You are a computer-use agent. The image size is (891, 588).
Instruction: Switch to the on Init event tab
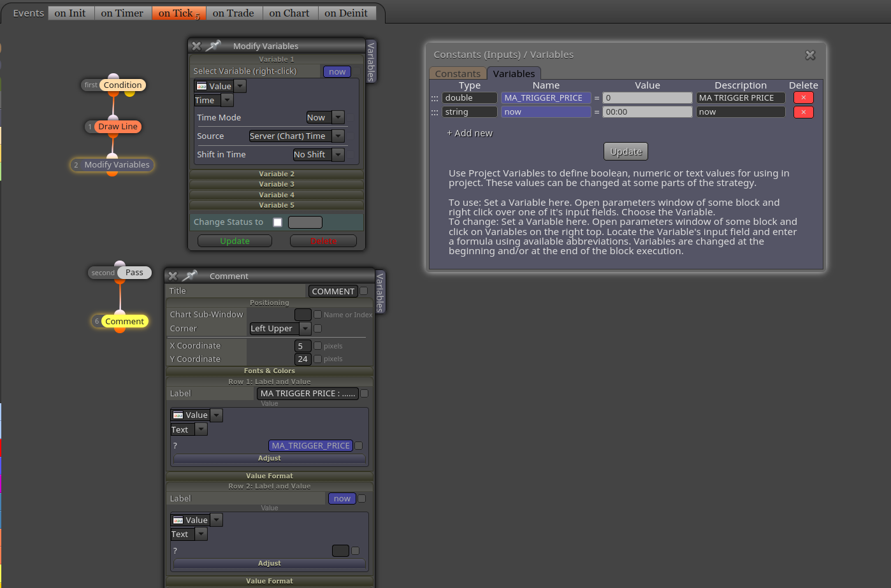[70, 13]
